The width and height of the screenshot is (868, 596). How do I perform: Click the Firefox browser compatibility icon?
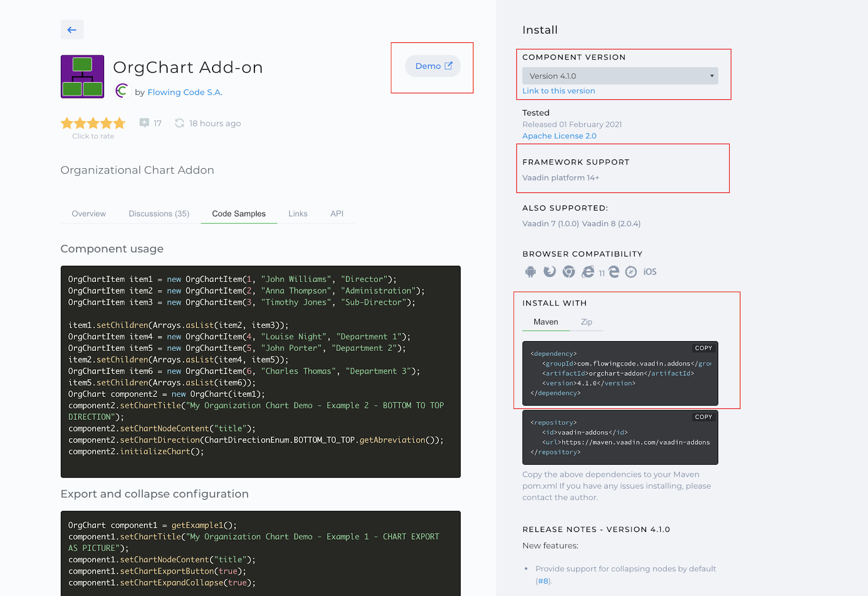point(550,272)
